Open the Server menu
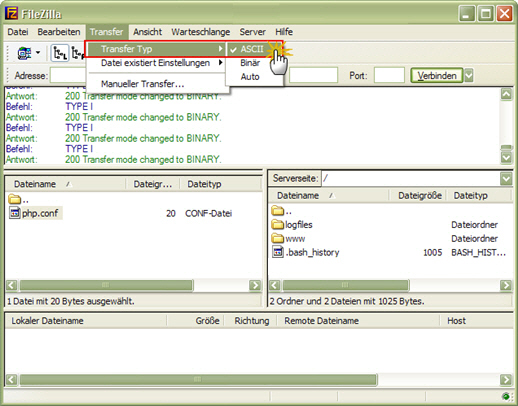The image size is (518, 406). [252, 32]
